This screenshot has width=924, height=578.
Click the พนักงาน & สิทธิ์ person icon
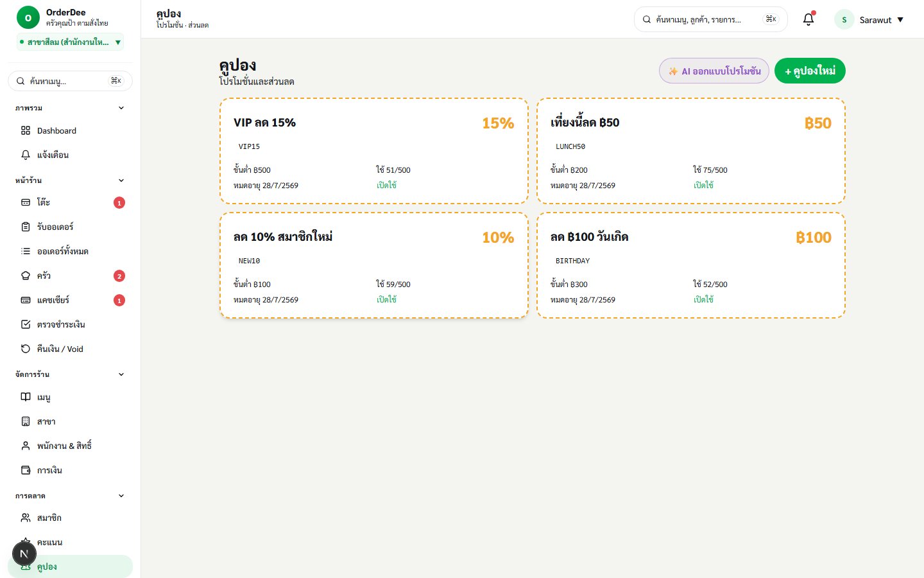26,446
